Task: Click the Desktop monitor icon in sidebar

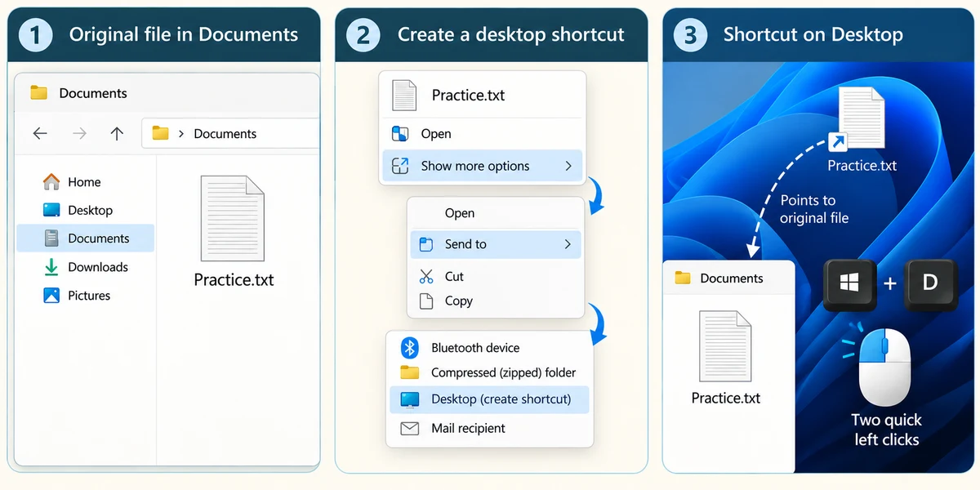Action: [51, 210]
